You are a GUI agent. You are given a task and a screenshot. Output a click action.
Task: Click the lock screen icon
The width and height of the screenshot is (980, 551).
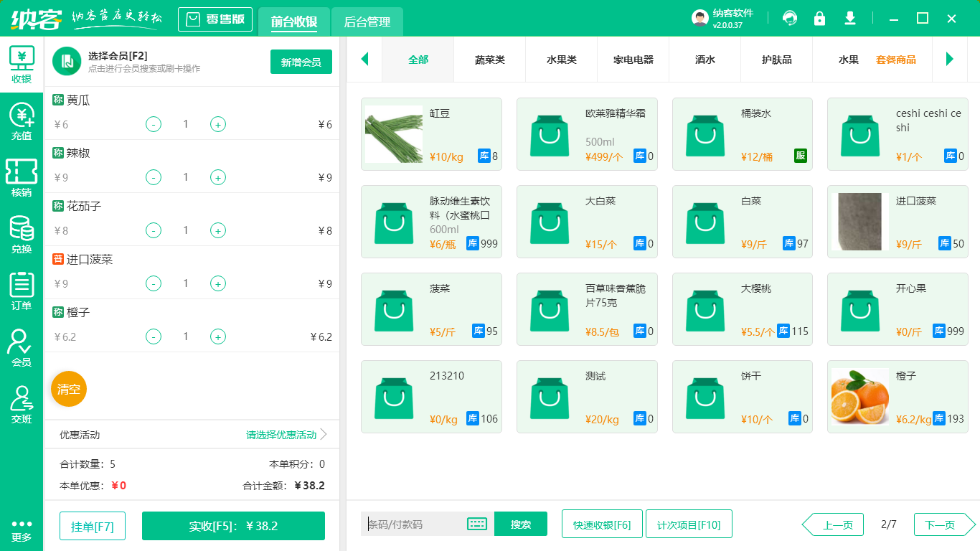click(819, 18)
